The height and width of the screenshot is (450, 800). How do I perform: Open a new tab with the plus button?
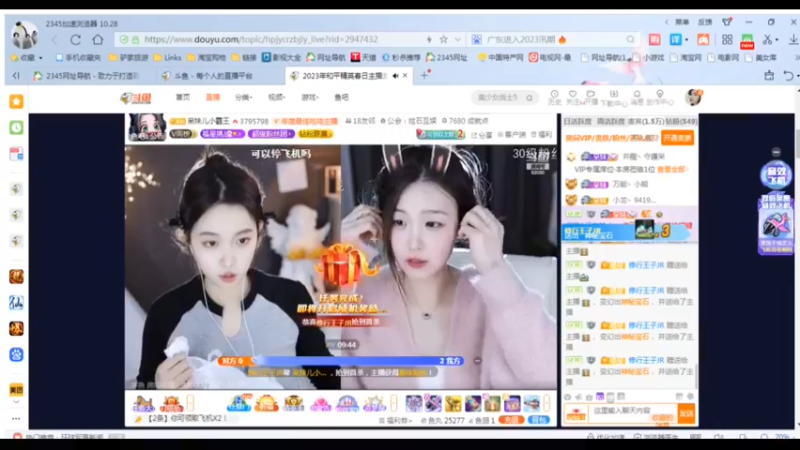click(424, 76)
